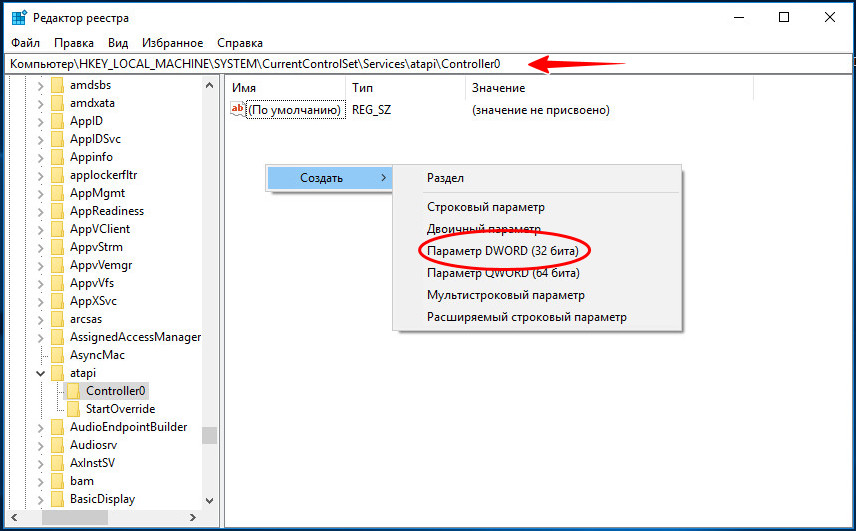Select the StartOverride key label

point(120,409)
